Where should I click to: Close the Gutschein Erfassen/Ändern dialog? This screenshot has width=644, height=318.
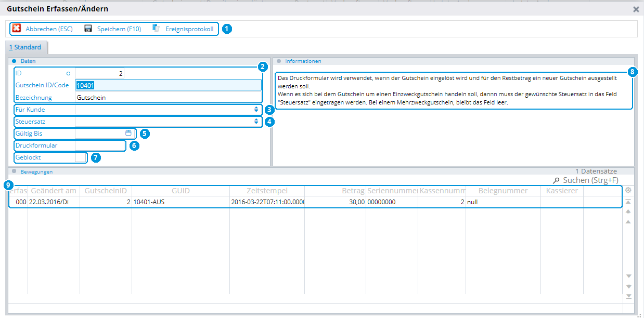tap(636, 9)
